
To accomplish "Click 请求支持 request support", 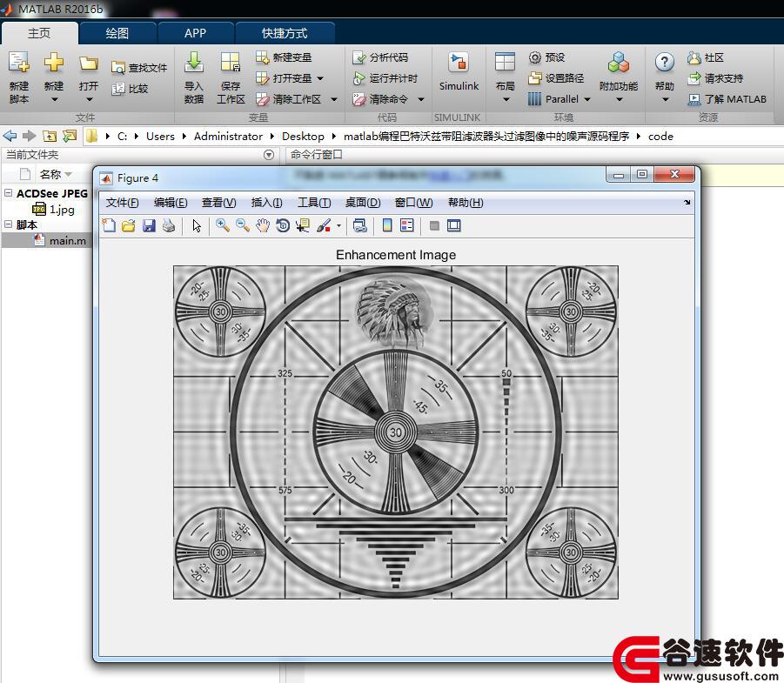I will point(715,78).
